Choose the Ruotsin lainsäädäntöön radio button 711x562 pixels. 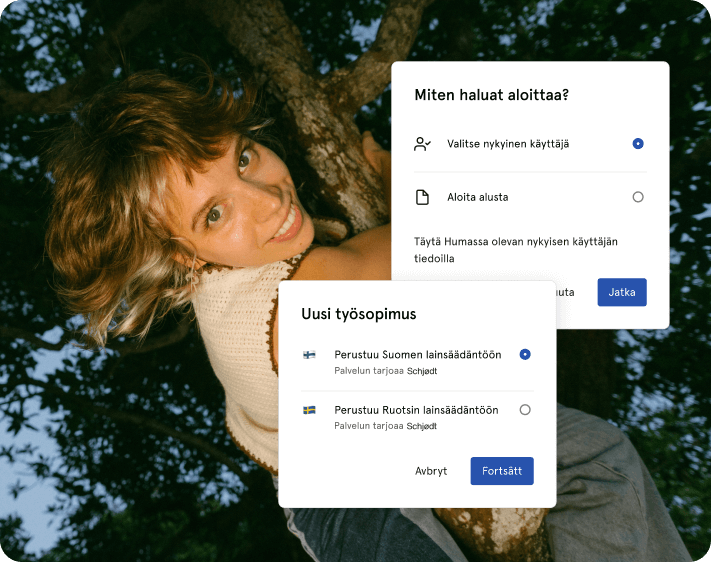click(x=525, y=410)
